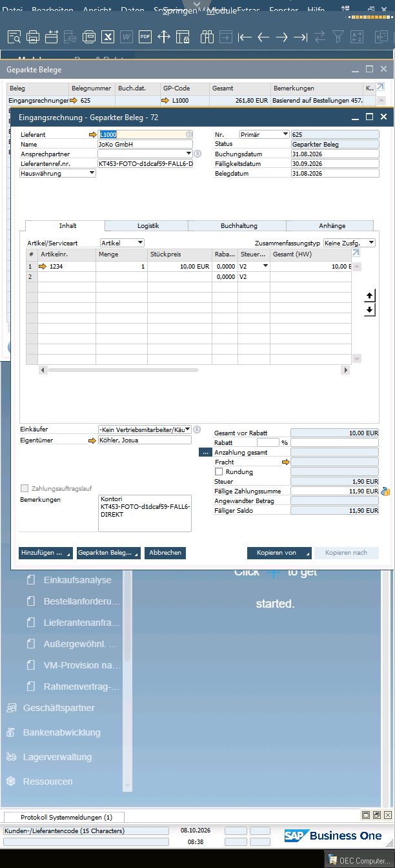
Task: Open Steuer V2 dropdown in row 1
Action: coord(265,266)
